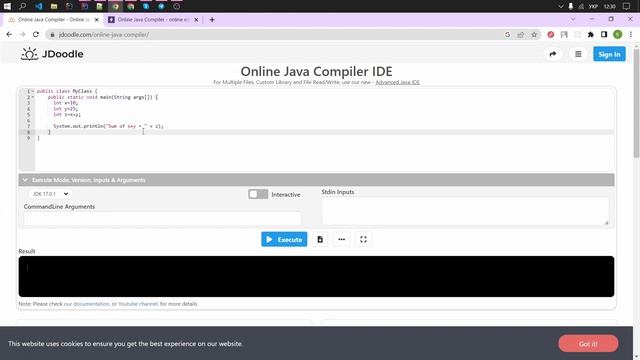Open the Chrome three-dot menu
The height and width of the screenshot is (360, 640).
point(631,35)
